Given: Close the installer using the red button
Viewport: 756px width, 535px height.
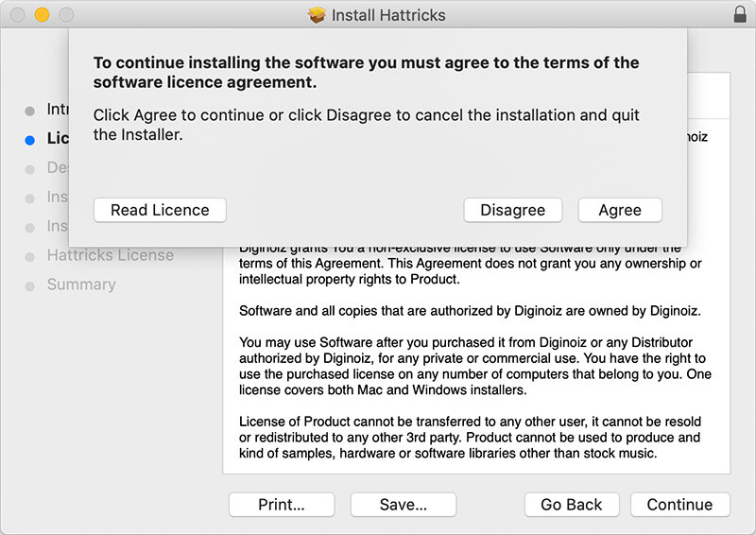Looking at the screenshot, I should (x=18, y=15).
